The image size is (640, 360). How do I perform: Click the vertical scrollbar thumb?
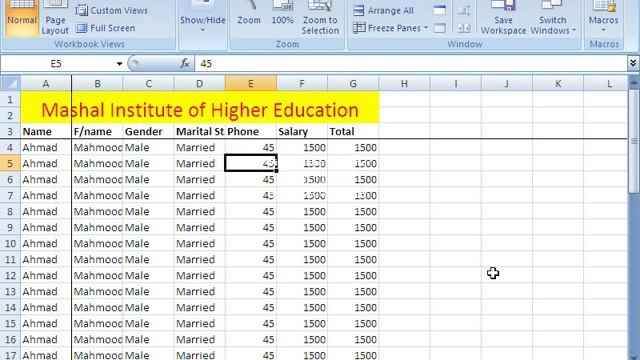pos(633,141)
